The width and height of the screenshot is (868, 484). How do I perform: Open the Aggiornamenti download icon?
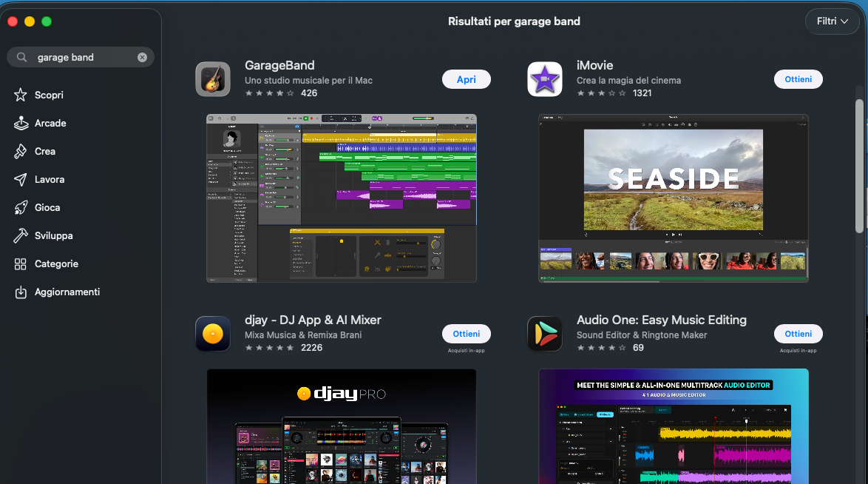(x=21, y=292)
